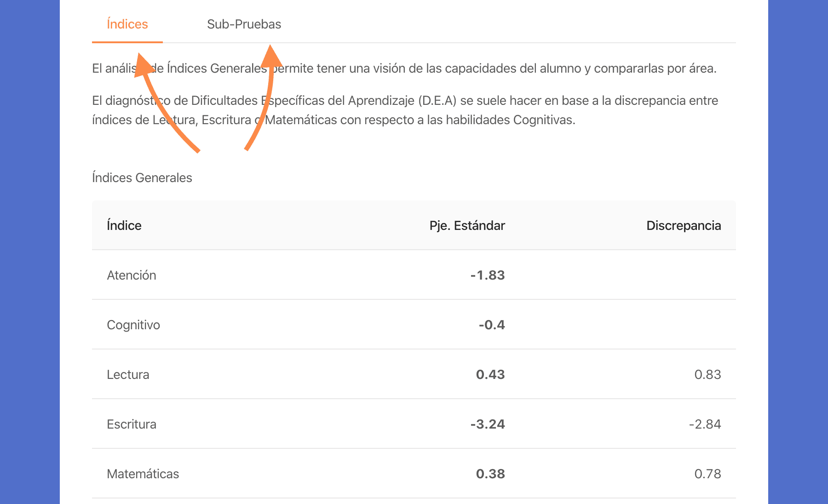
Task: Click the Escritura standard score -3.24
Action: 488,424
